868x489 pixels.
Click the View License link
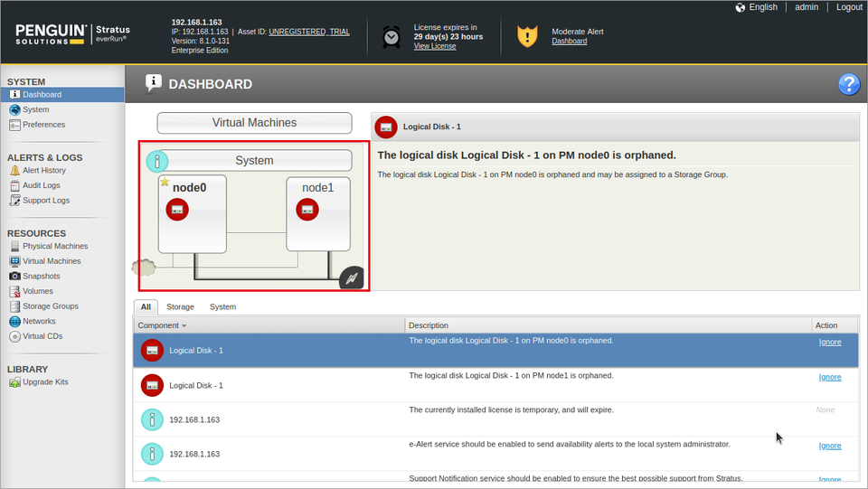point(435,46)
